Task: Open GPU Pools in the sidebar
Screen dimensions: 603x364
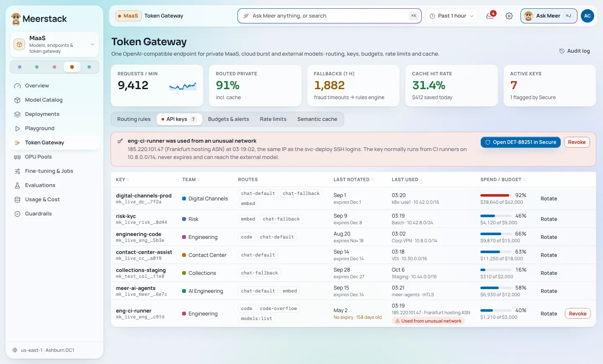Action: click(x=54, y=157)
